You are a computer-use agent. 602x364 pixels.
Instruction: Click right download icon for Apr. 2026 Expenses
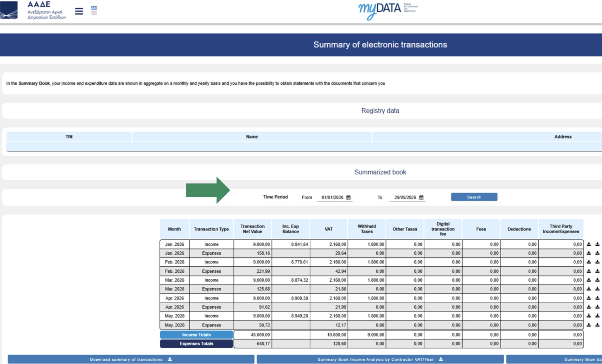pos(597,307)
